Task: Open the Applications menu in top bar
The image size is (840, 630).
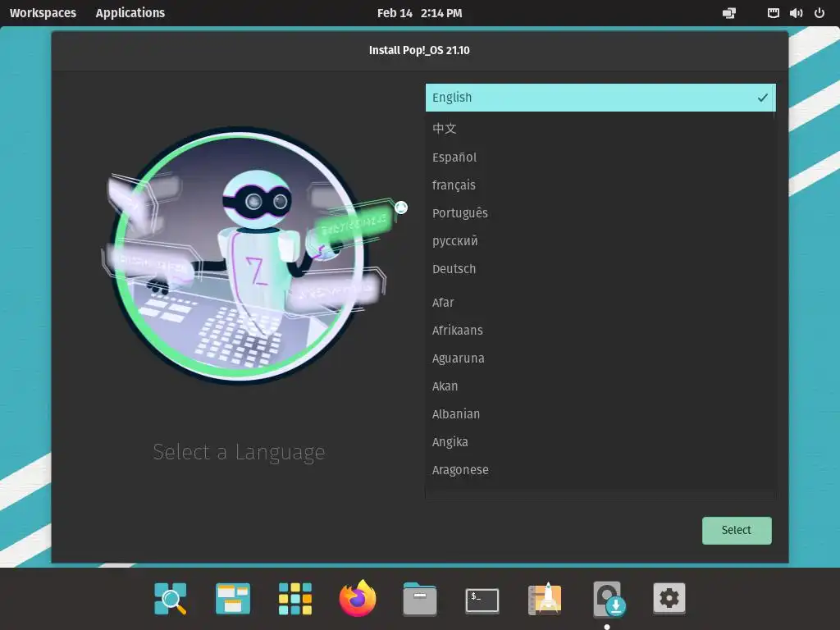Action: tap(130, 13)
